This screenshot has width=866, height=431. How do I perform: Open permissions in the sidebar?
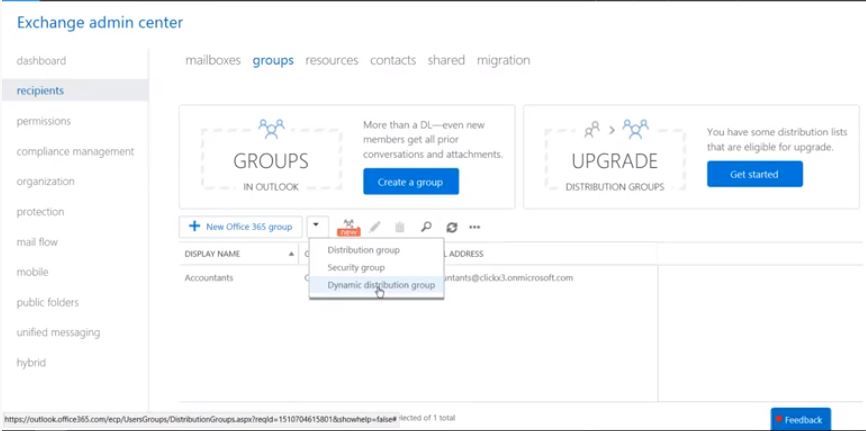[44, 121]
